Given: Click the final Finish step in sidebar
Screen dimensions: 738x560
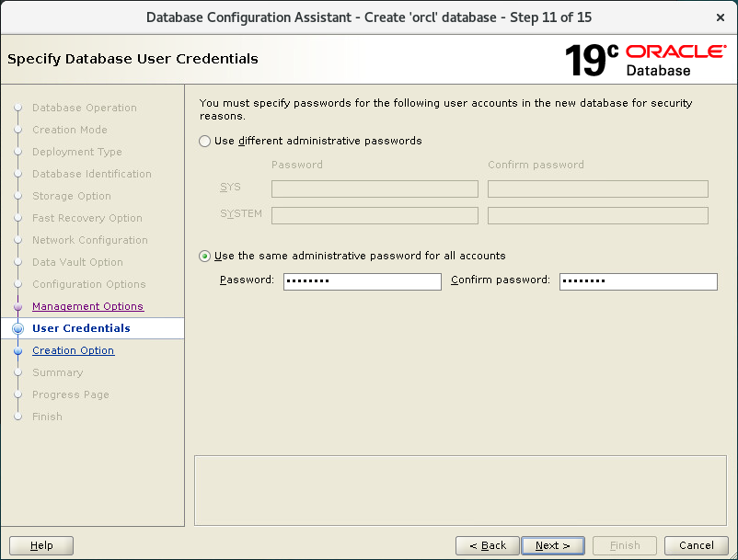Looking at the screenshot, I should (x=47, y=417).
